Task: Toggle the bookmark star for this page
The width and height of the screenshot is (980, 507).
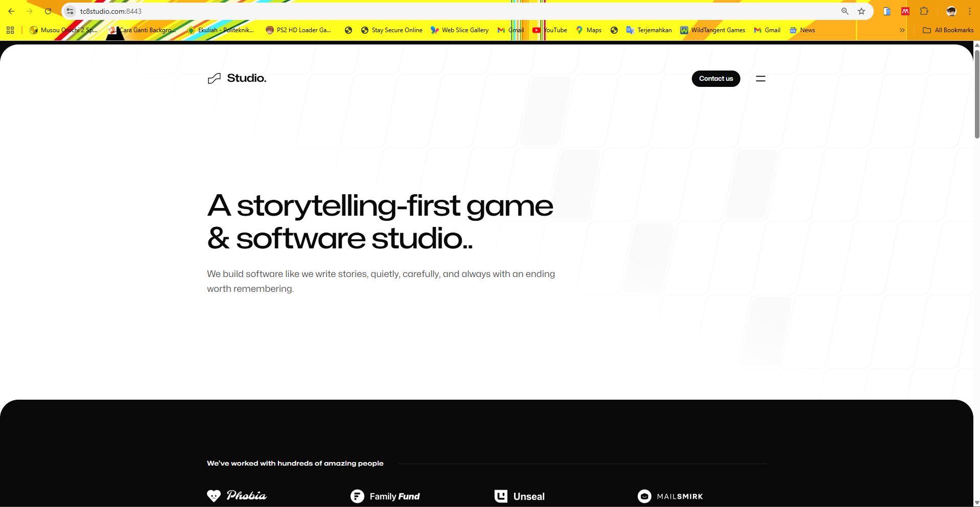Action: click(861, 11)
